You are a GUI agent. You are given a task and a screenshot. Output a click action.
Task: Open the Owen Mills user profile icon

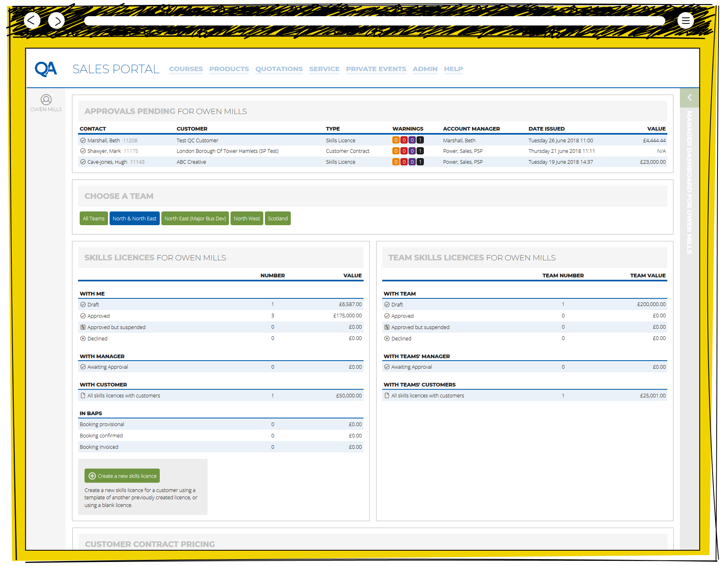tap(46, 100)
